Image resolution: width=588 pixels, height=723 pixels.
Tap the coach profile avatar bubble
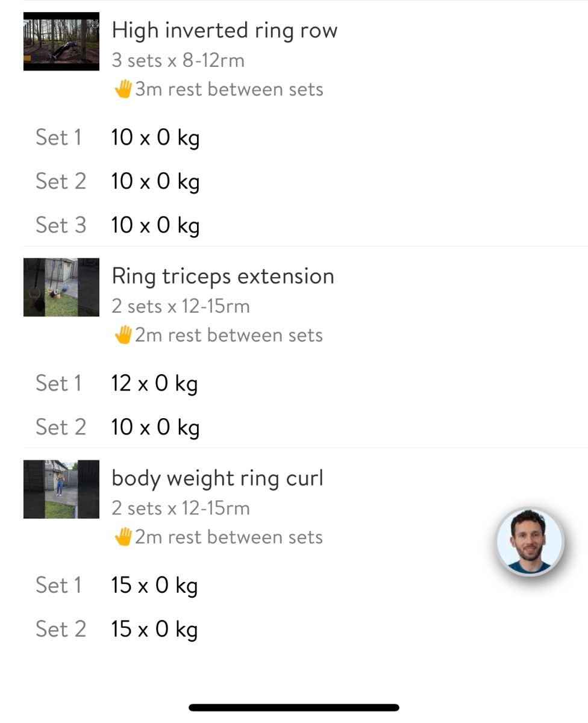click(x=530, y=542)
